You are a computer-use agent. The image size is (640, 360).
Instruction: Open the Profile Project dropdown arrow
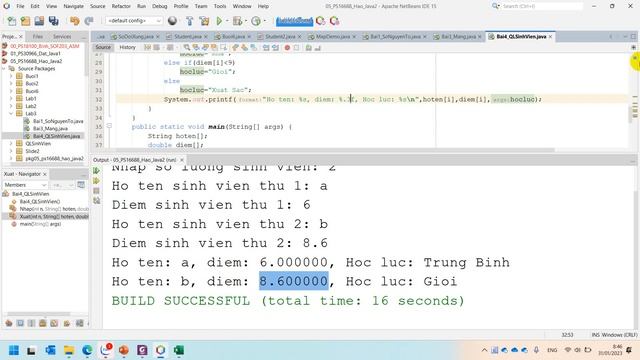(x=265, y=21)
